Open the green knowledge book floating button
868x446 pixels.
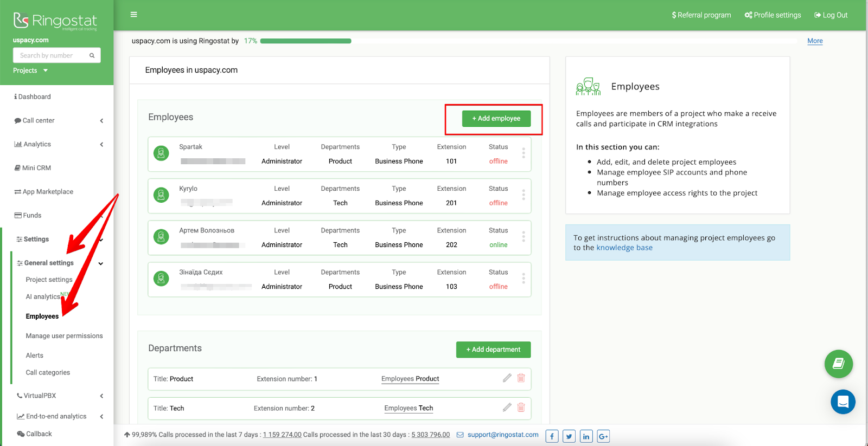point(839,364)
